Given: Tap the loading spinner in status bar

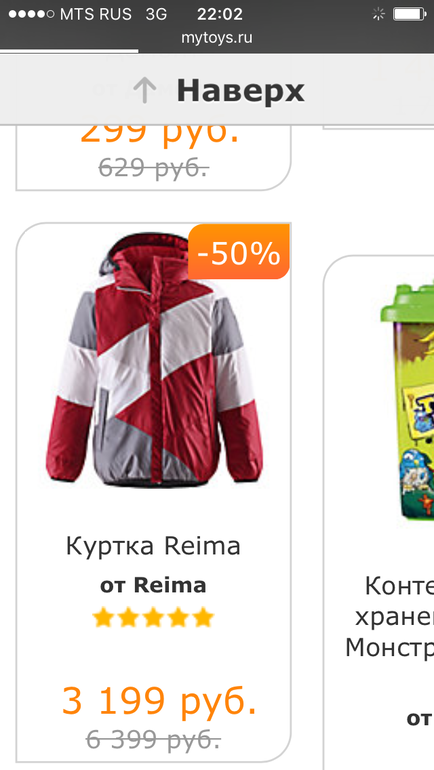Looking at the screenshot, I should [379, 14].
